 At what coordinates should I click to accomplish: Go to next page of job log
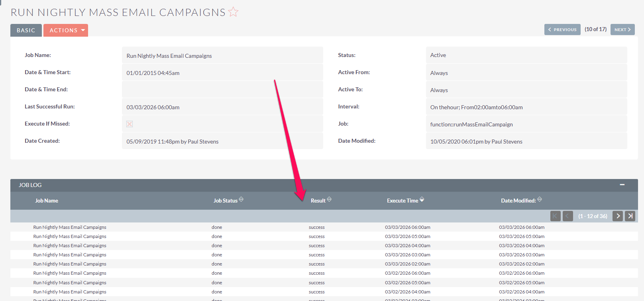tap(617, 216)
